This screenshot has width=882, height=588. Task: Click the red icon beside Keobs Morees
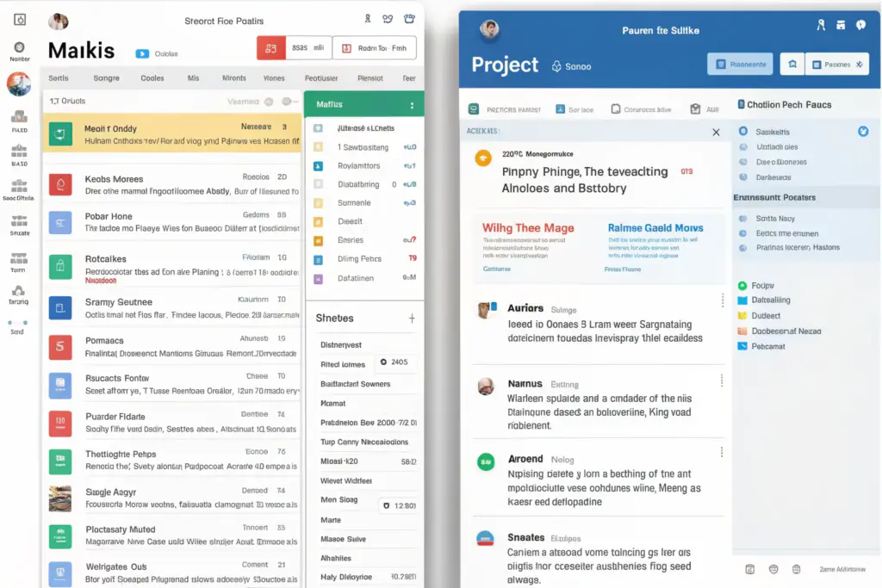pos(60,183)
